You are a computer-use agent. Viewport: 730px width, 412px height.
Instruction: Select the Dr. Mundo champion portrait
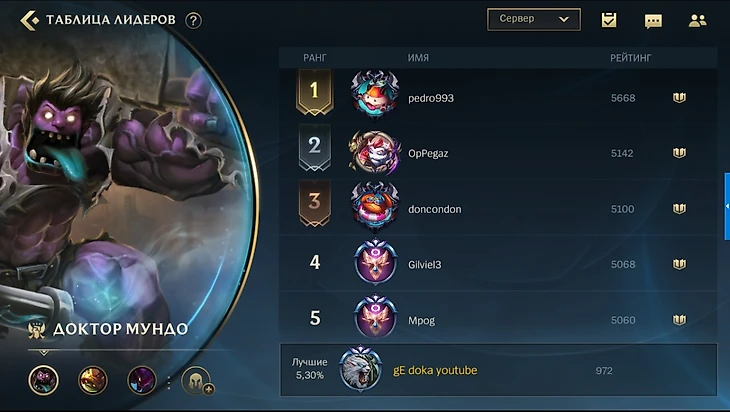coord(43,380)
